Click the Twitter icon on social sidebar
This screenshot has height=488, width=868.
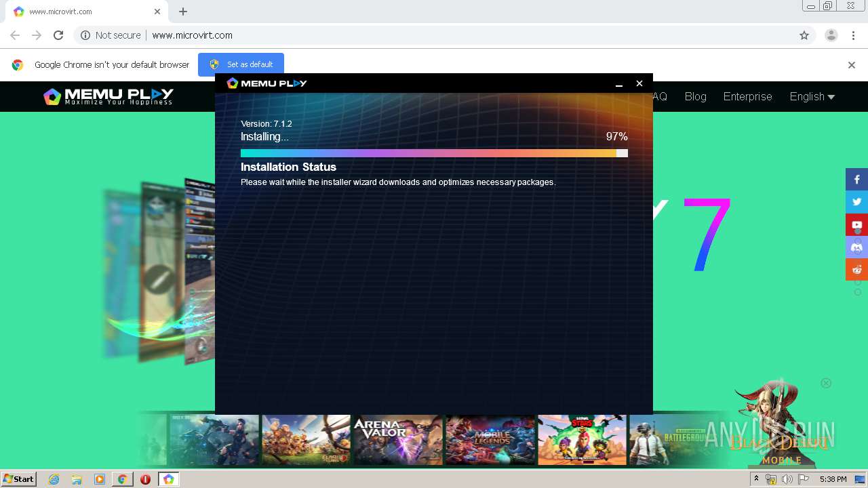pos(856,202)
